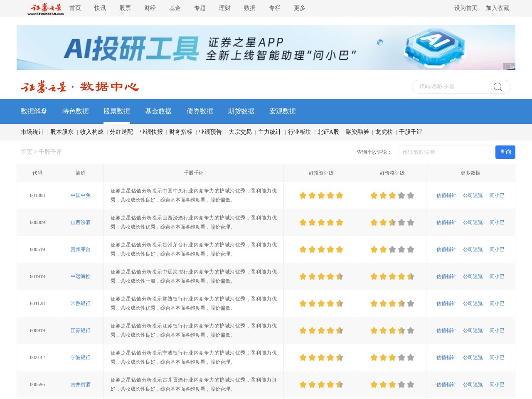Open the 股票数据 tab
The width and height of the screenshot is (532, 399).
click(x=117, y=111)
